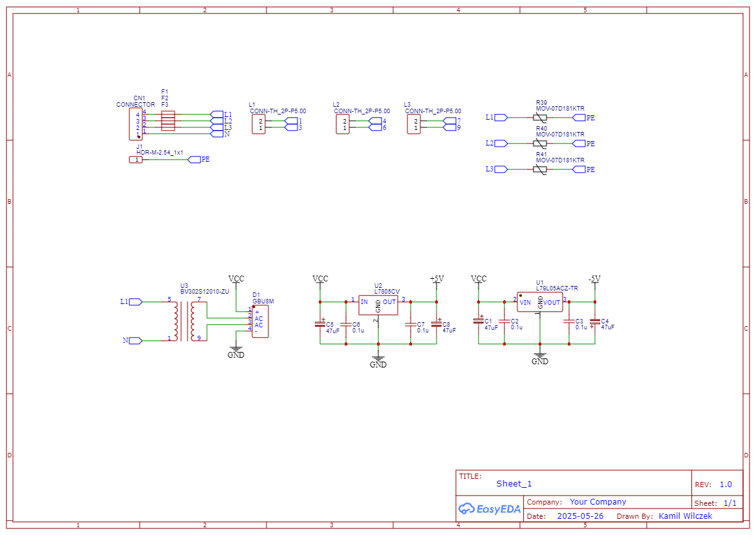
Task: Select the U1 L79L05ACZ-TR regulator body
Action: pyautogui.click(x=540, y=303)
